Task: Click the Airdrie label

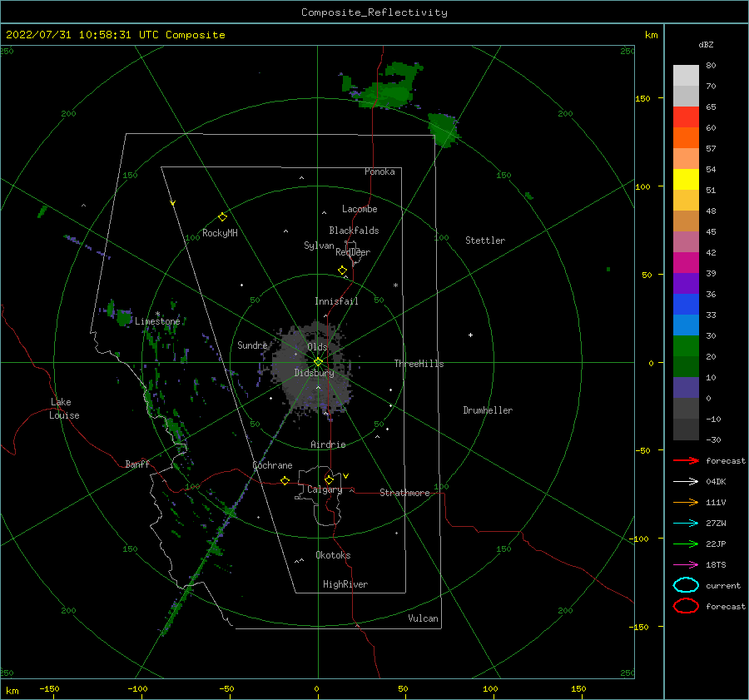Action: click(328, 444)
